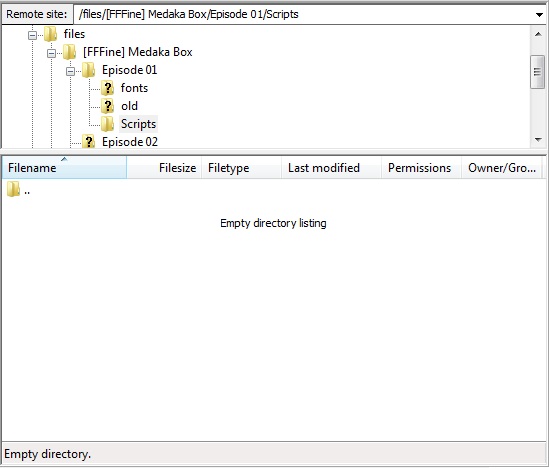Collapse the Episode 01 tree node
Screen dimensions: 549x468
coord(70,71)
